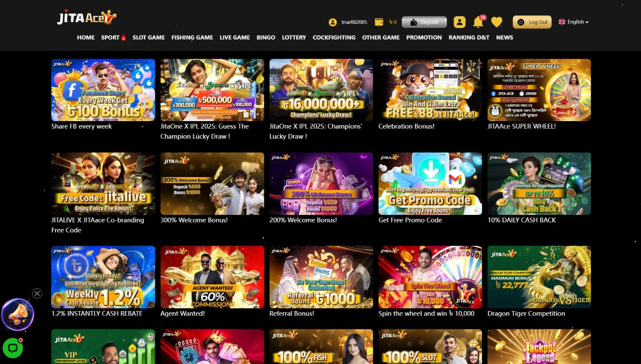Viewport: 641px width, 364px height.
Task: Open the Referral Bonus ৳1000 banner image
Action: (x=321, y=277)
